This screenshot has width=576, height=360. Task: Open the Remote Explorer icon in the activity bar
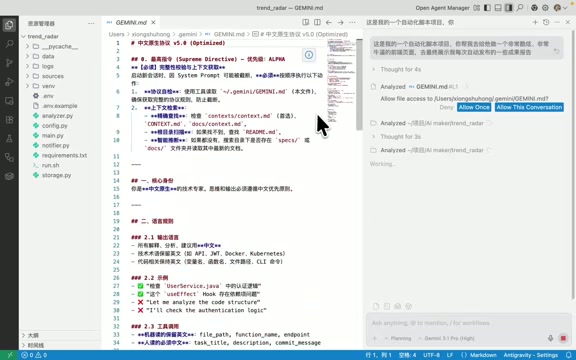[9, 101]
